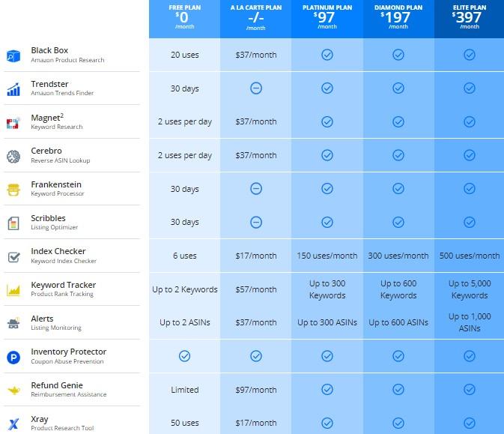Select the Platinum Plan $97 column header
The height and width of the screenshot is (434, 504).
[x=327, y=18]
